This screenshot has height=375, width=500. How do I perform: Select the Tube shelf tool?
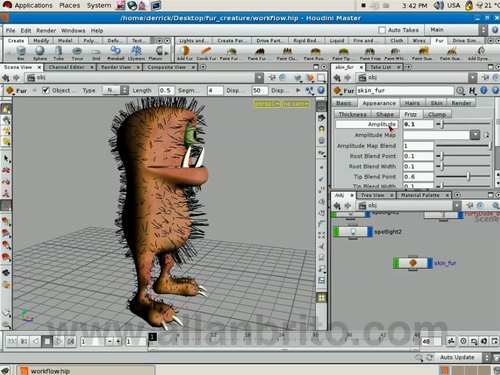click(59, 53)
